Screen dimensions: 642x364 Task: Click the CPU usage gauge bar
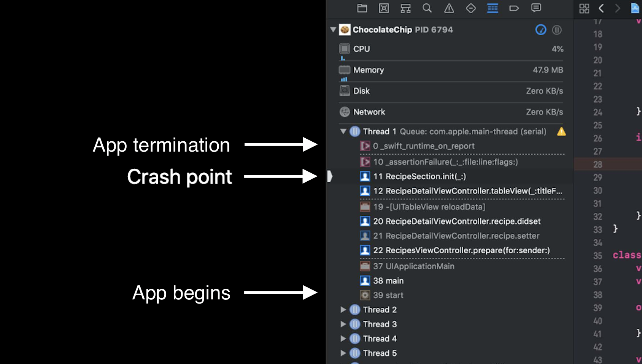tap(342, 58)
